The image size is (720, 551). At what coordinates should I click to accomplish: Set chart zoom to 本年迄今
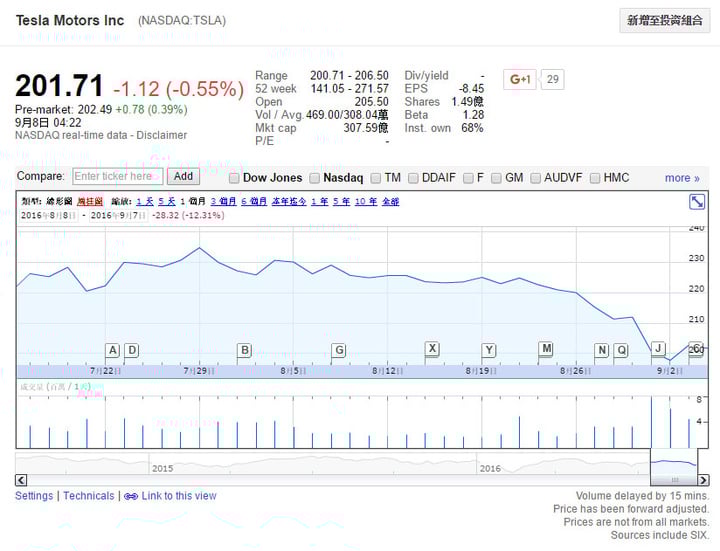(289, 201)
